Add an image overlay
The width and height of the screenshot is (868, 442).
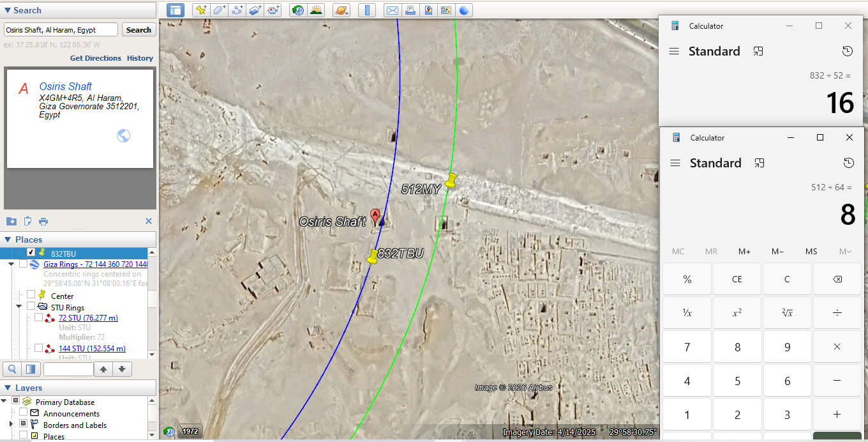point(255,10)
